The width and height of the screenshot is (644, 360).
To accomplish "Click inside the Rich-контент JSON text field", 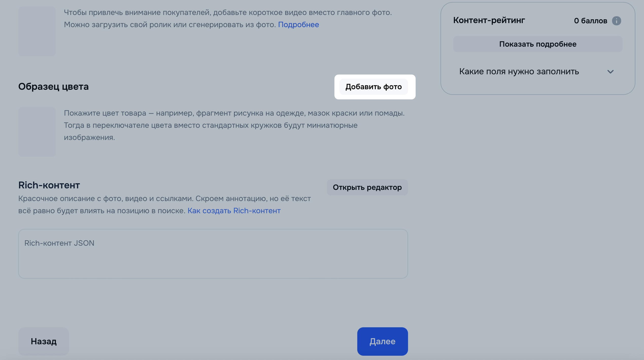I will 213,254.
